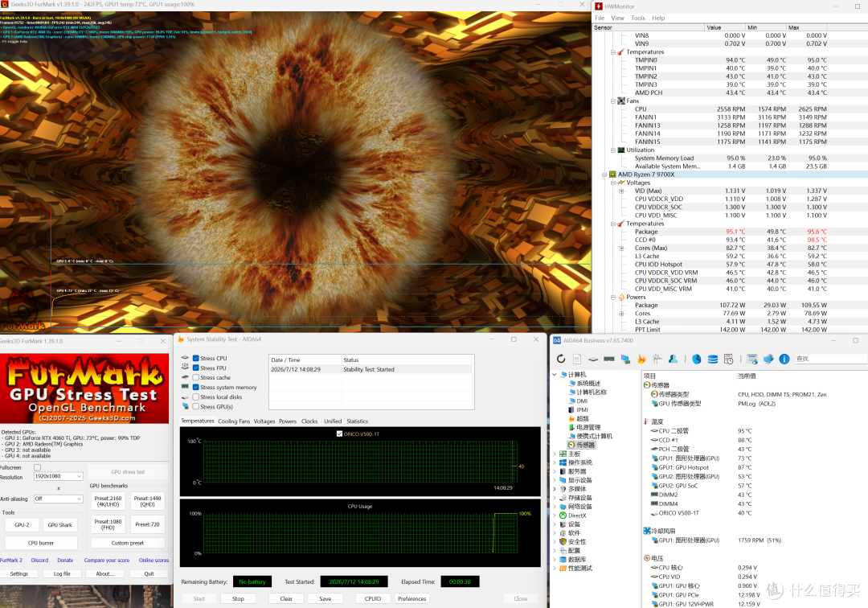
Task: Open the flame stability test icon in AIDA64 toolbar
Action: click(x=641, y=359)
